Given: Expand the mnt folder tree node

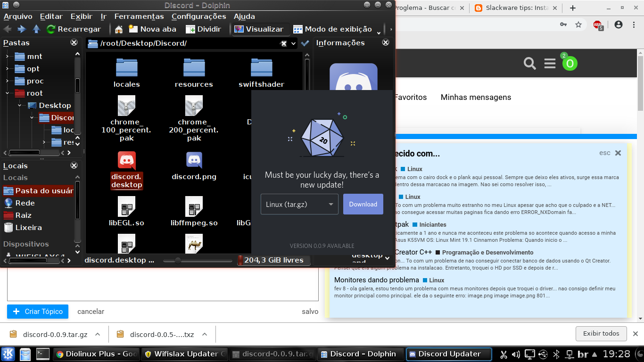Looking at the screenshot, I should [7, 57].
